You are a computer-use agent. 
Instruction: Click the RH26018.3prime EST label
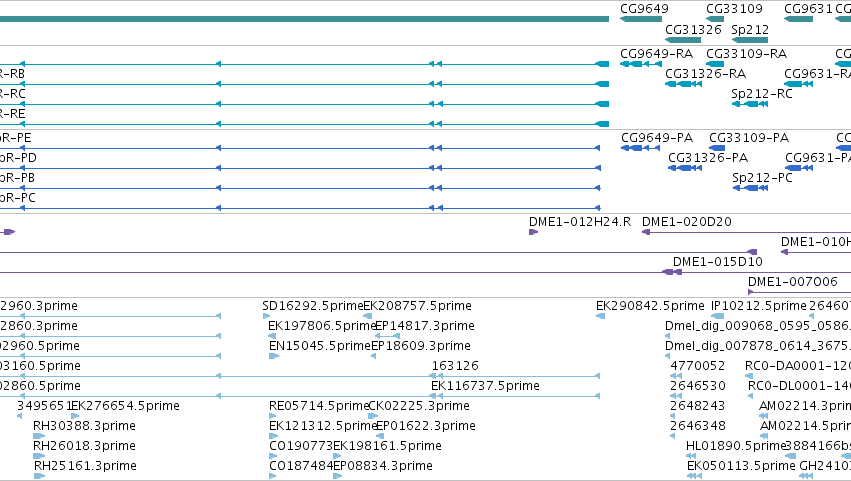[84, 446]
